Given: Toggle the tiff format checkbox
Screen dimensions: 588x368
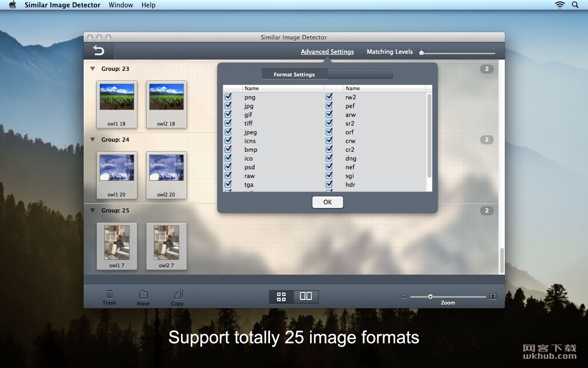Looking at the screenshot, I should pyautogui.click(x=228, y=123).
